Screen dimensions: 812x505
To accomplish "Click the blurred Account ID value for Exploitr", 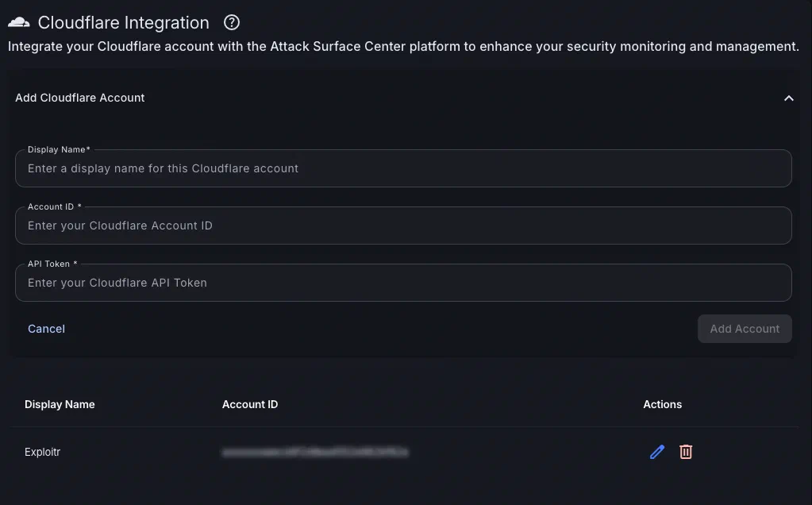I will [315, 452].
